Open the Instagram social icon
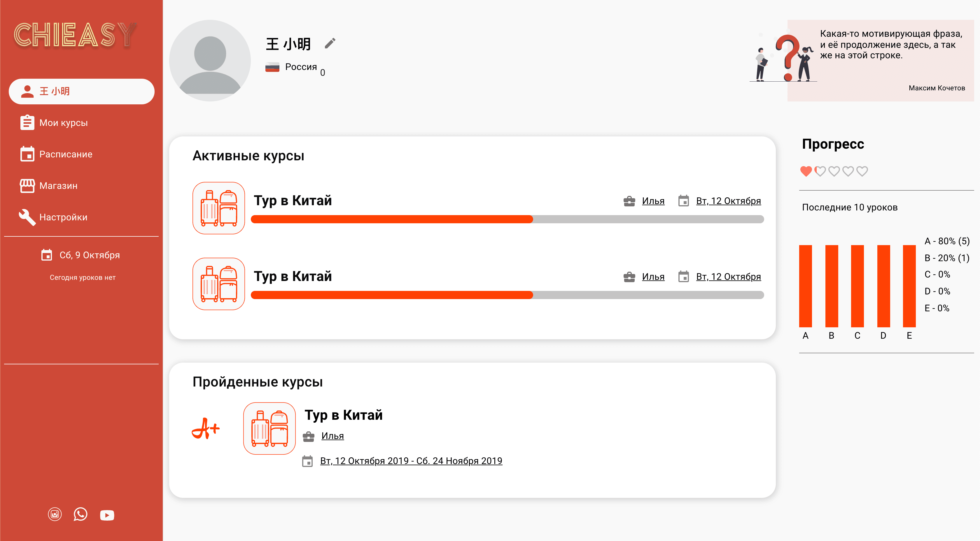The height and width of the screenshot is (541, 980). [x=55, y=514]
